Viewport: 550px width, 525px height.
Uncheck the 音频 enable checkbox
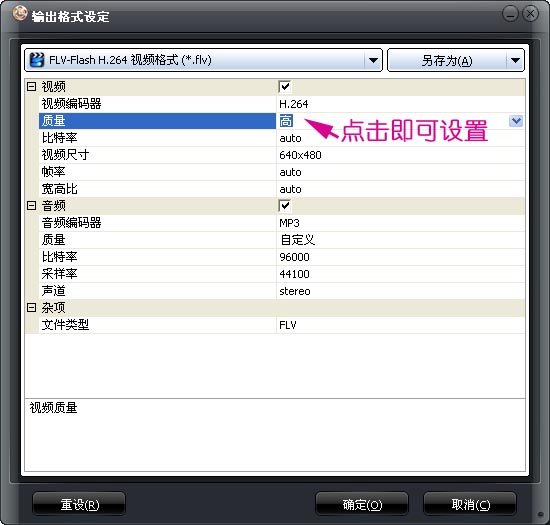tap(285, 206)
